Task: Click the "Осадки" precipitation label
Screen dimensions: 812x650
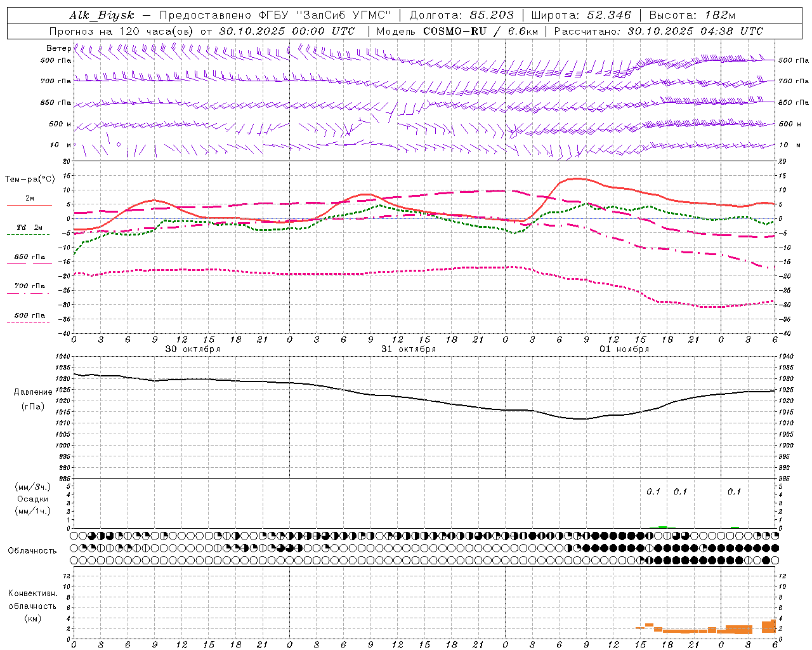Action: coord(33,499)
